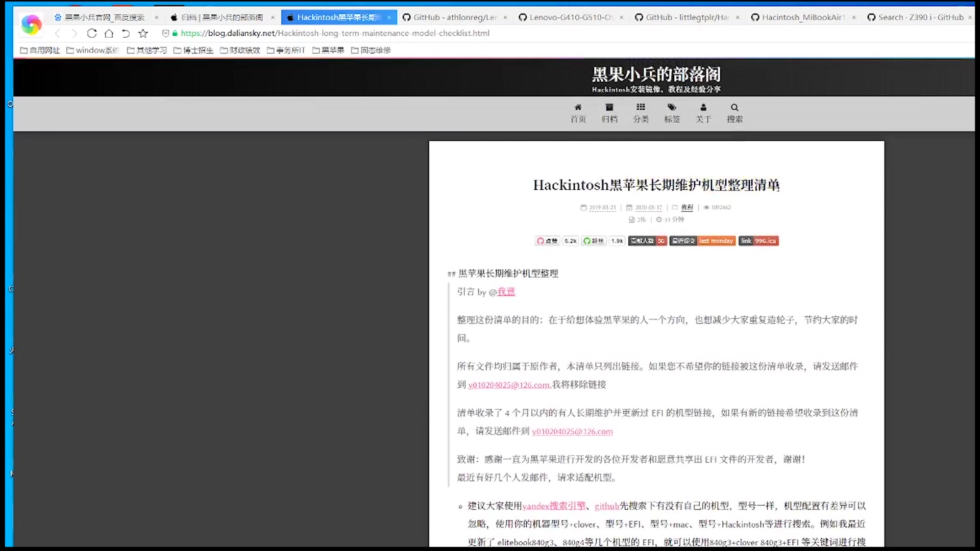Click the GitHub 点赞 star badge
The image size is (980, 551).
[547, 240]
